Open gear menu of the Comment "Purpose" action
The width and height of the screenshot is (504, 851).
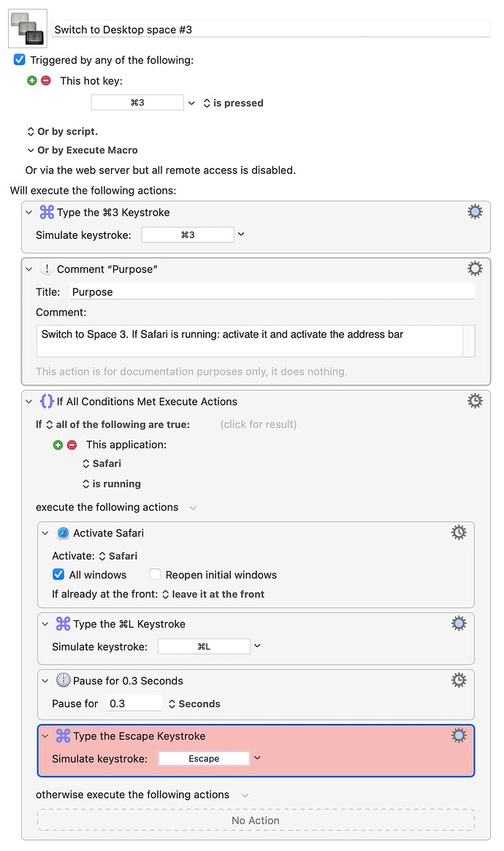[x=475, y=268]
